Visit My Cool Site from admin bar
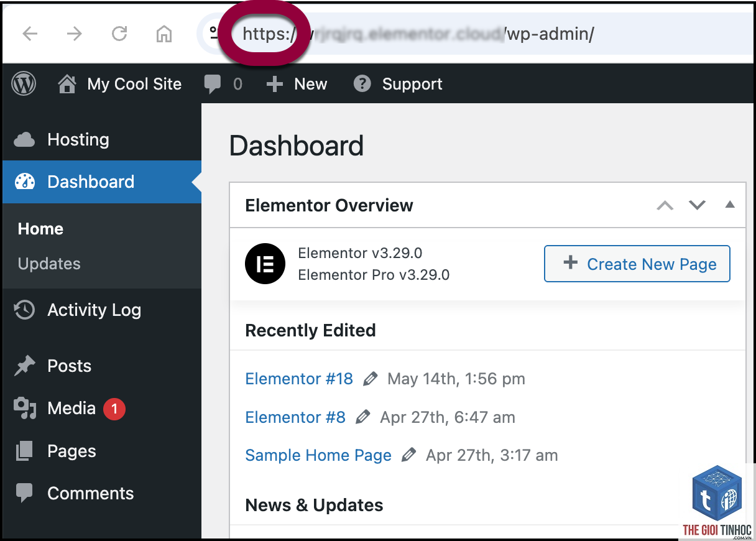Image resolution: width=756 pixels, height=541 pixels. pos(119,84)
